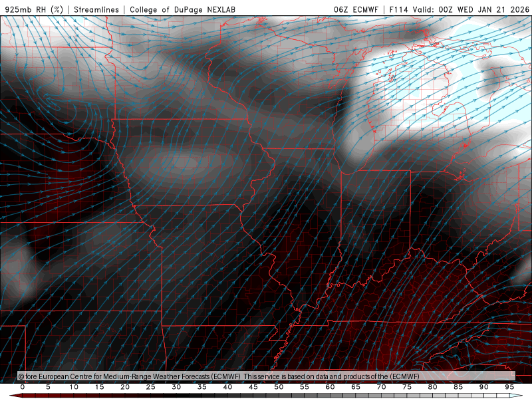Select the "55" tick label on legend
This screenshot has height=399, width=532.
pos(305,387)
